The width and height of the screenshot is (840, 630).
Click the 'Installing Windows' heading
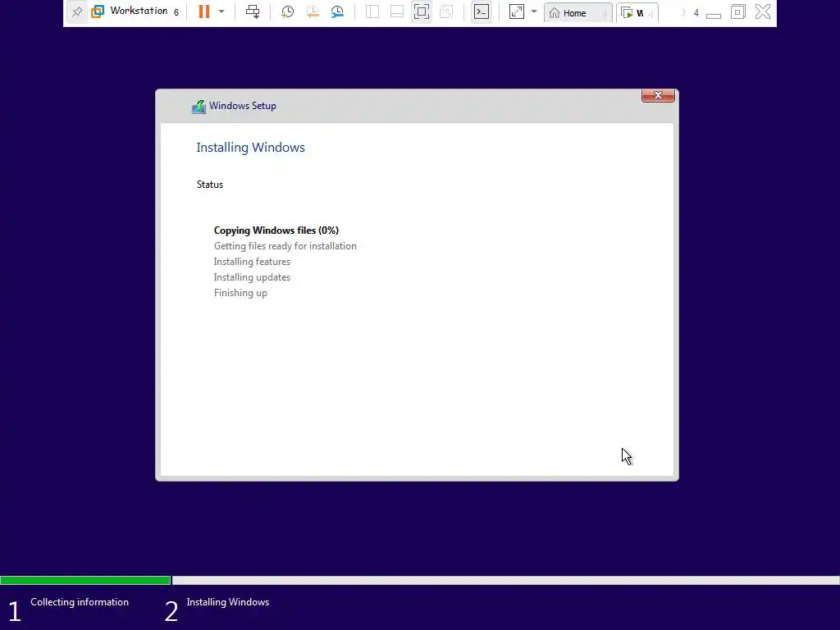[250, 148]
